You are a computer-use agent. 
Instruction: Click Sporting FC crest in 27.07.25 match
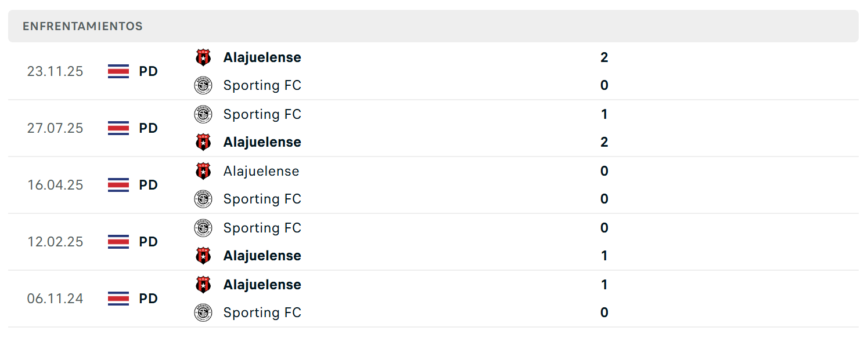[x=203, y=114]
